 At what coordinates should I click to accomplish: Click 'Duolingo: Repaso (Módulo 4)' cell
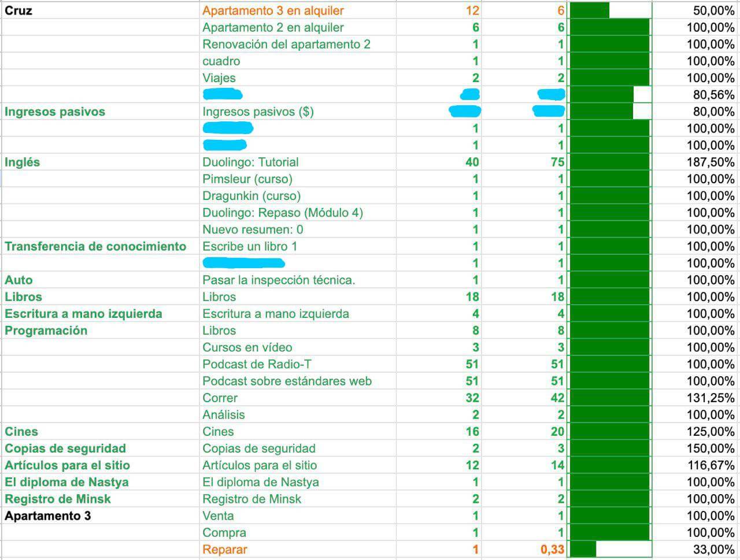298,212
